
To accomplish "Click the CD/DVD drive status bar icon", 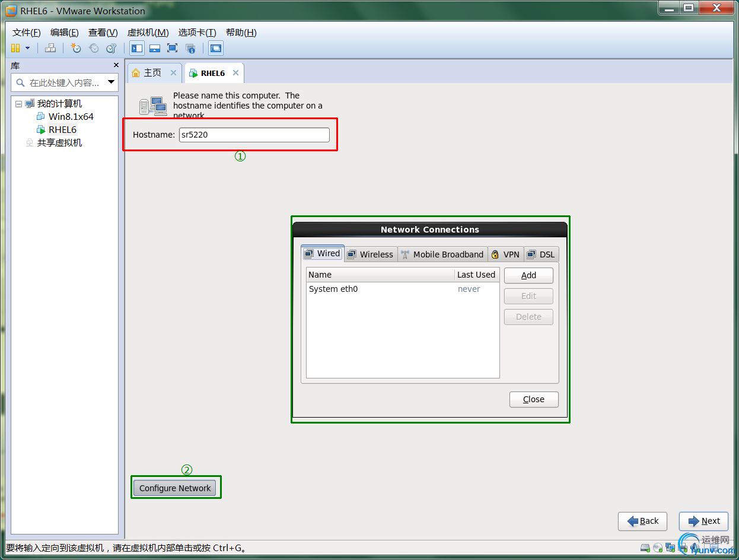I will [x=658, y=548].
